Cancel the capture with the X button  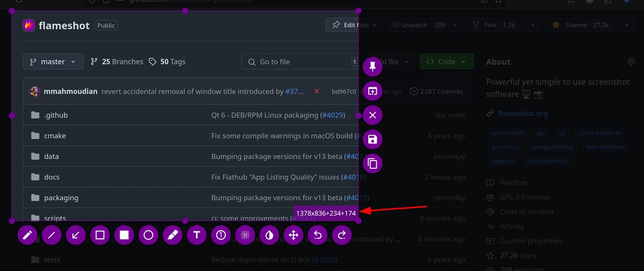[372, 115]
